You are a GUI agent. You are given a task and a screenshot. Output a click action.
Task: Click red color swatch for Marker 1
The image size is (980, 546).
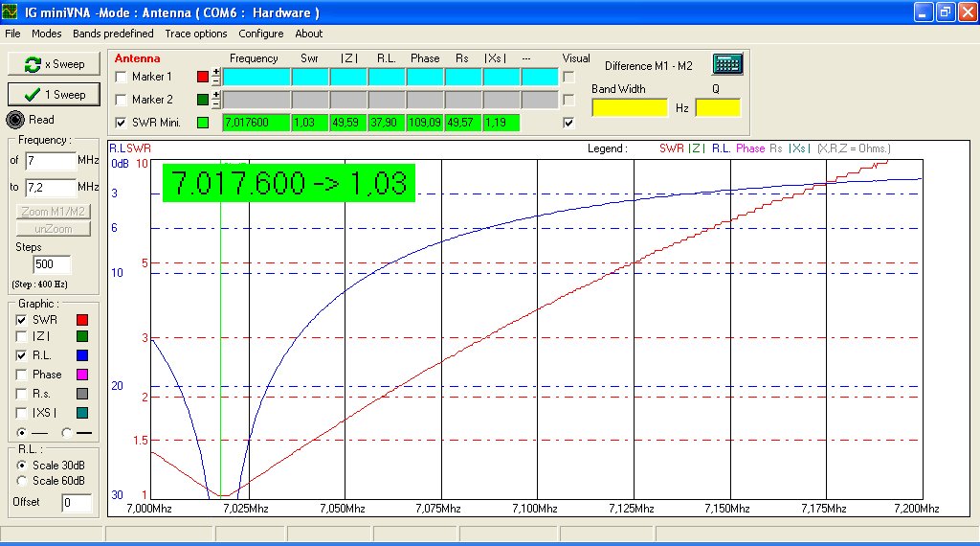coord(203,77)
